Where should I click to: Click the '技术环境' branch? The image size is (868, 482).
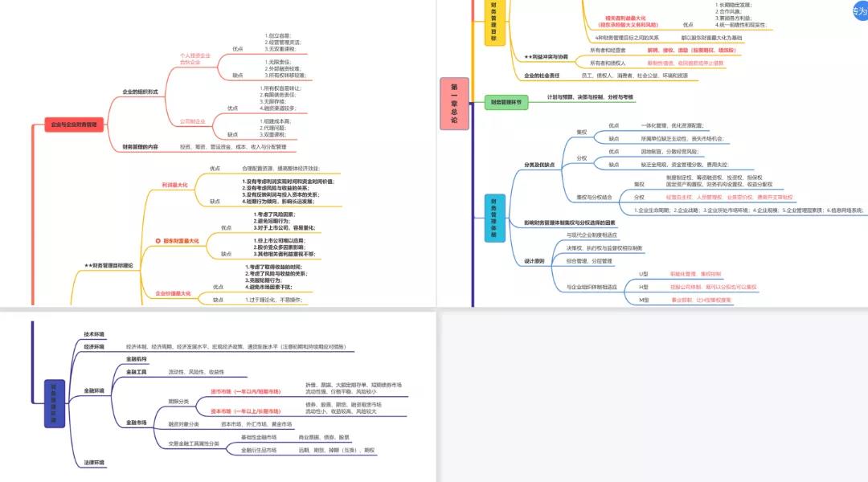(x=94, y=334)
